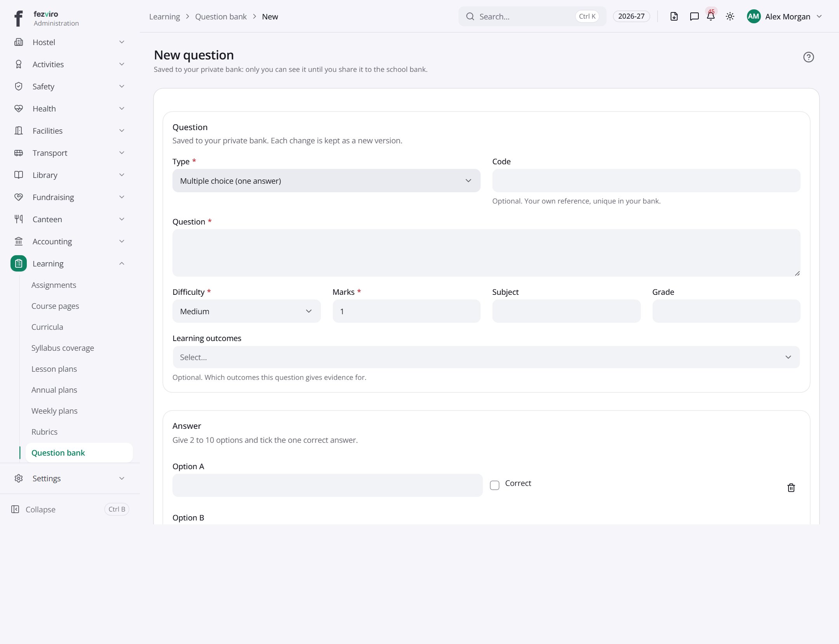Open the chat messages icon
This screenshot has width=839, height=644.
pos(694,16)
